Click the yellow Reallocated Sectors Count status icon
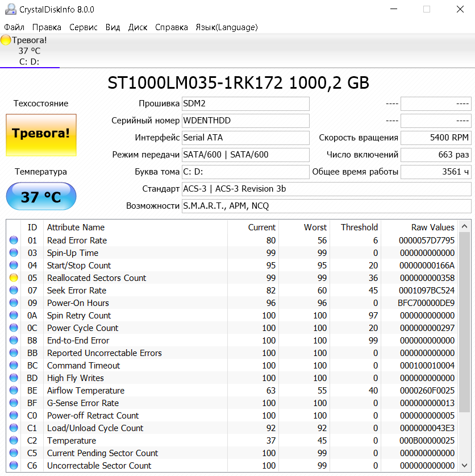 click(14, 278)
